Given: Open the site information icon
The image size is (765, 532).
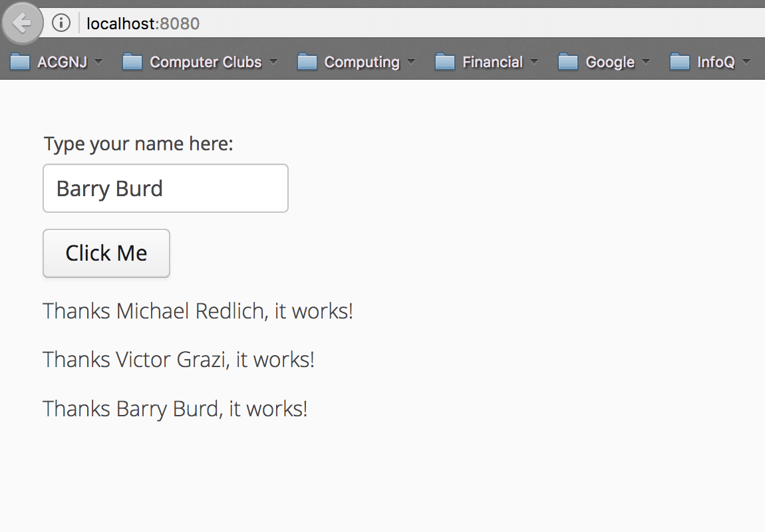Looking at the screenshot, I should tap(61, 23).
